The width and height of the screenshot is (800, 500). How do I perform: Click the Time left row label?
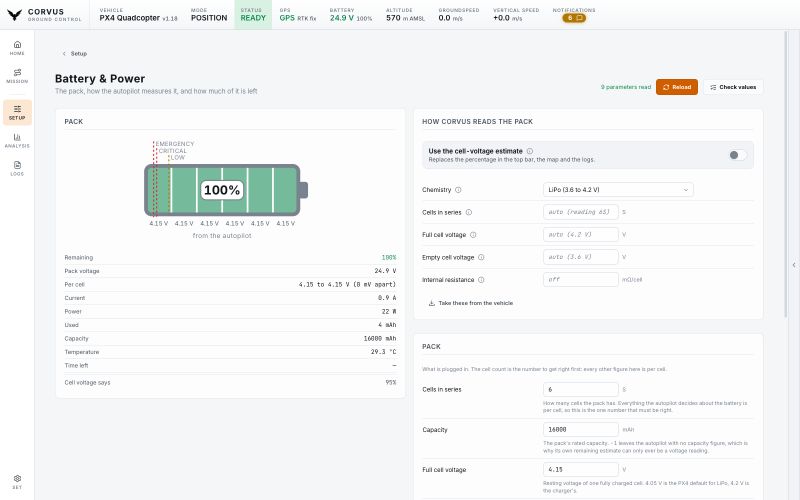[x=77, y=366]
